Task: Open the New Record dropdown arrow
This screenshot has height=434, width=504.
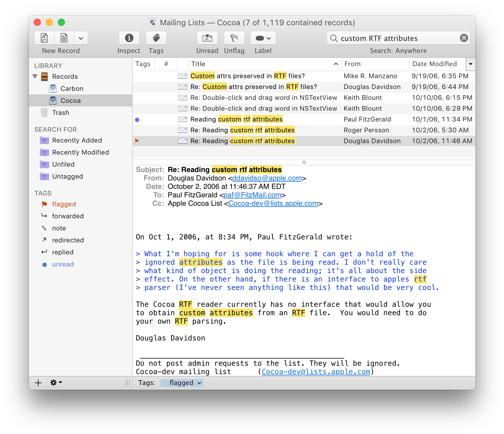Action: point(81,38)
